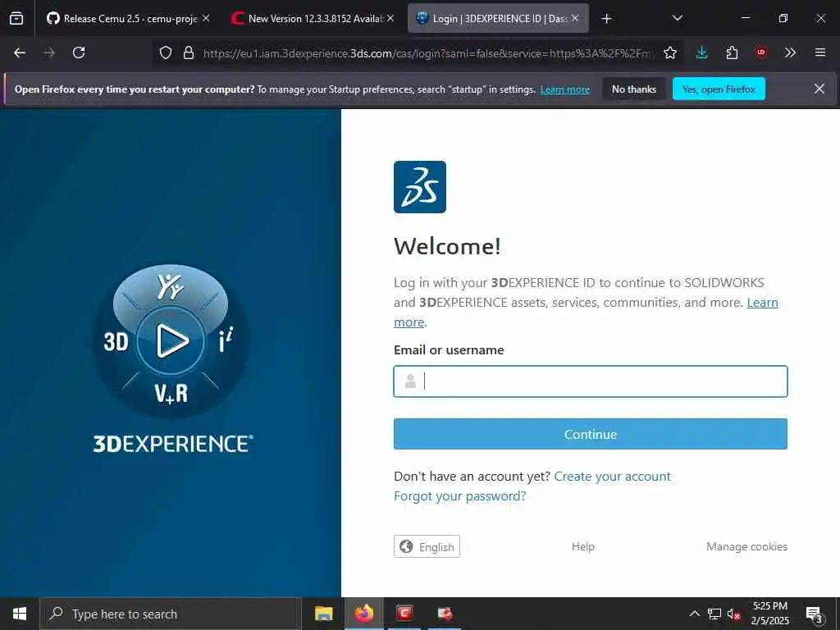Screen dimensions: 840x630
Task: Dismiss the startup notification bar
Action: 819,89
